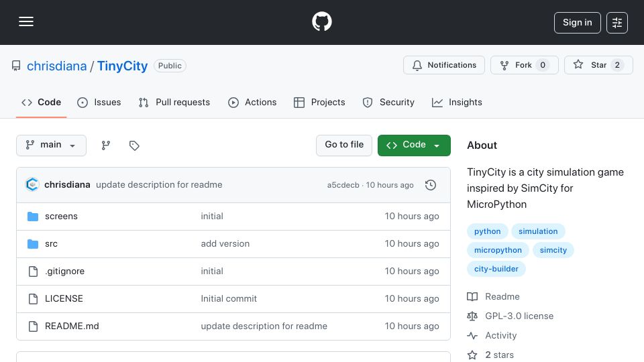Switch to the Code tab

[x=41, y=102]
